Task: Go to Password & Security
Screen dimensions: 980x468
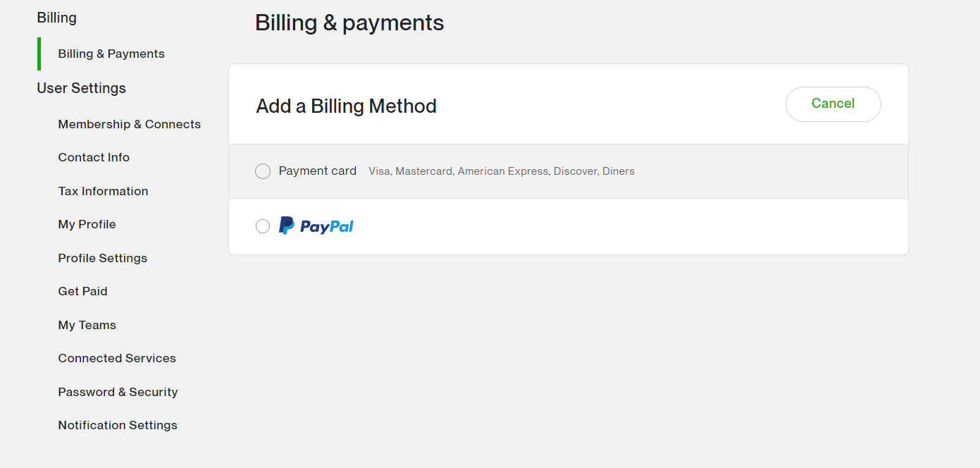Action: 118,392
